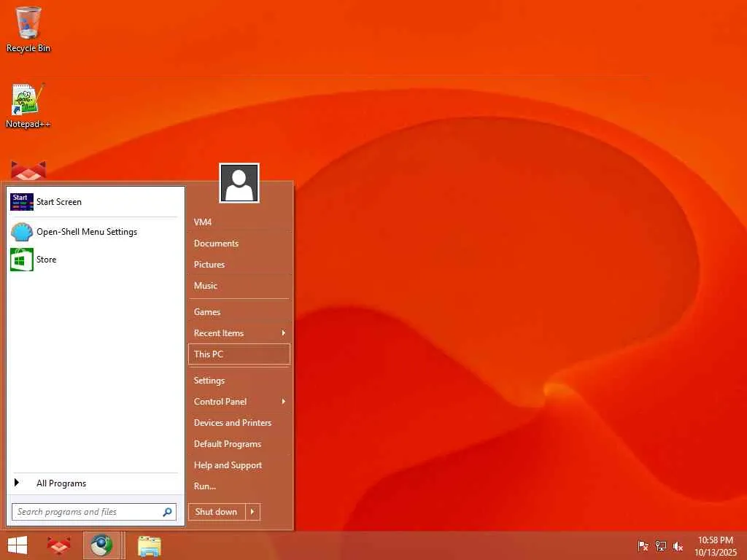Click the Windows Start button on taskbar
Image resolution: width=747 pixels, height=560 pixels.
18,545
